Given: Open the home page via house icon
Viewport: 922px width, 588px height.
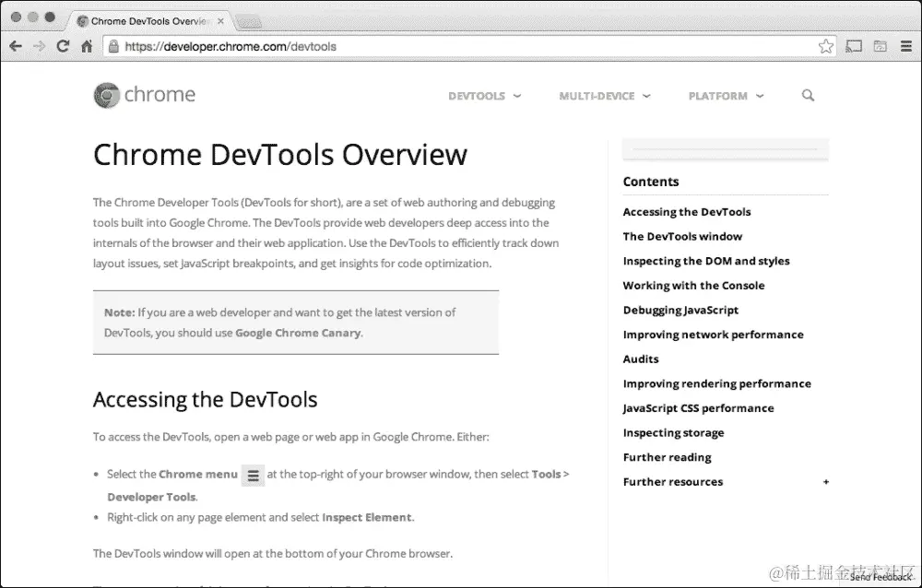Looking at the screenshot, I should click(x=87, y=46).
